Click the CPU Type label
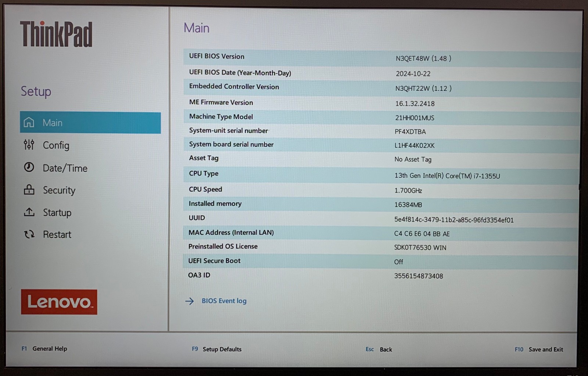This screenshot has height=376, width=588. pyautogui.click(x=204, y=173)
